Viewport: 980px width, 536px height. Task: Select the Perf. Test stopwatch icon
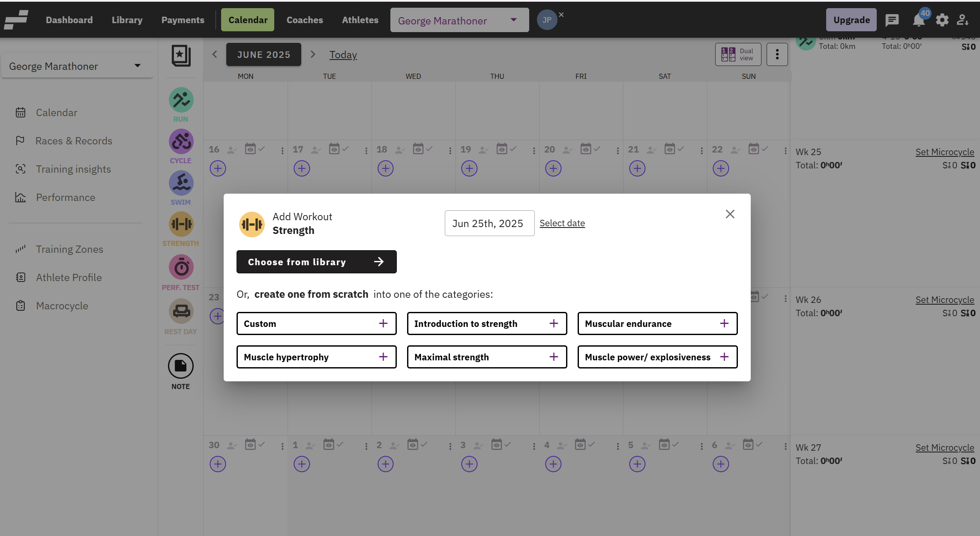point(181,267)
